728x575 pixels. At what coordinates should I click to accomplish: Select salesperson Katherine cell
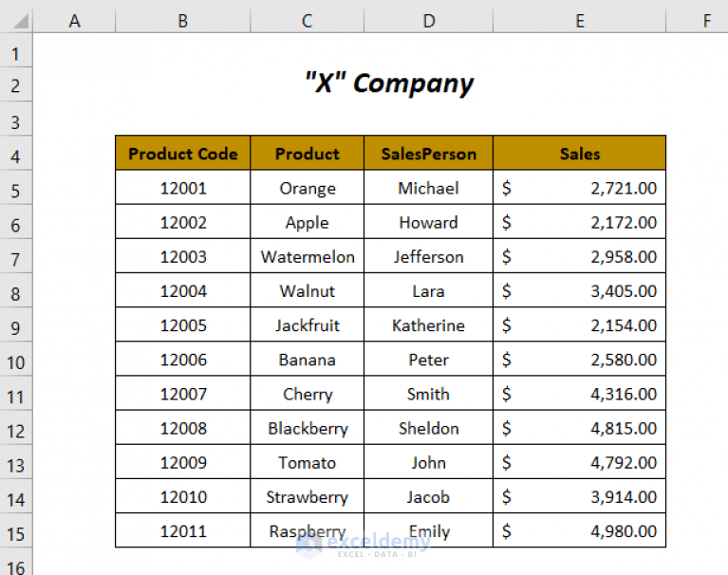point(428,325)
